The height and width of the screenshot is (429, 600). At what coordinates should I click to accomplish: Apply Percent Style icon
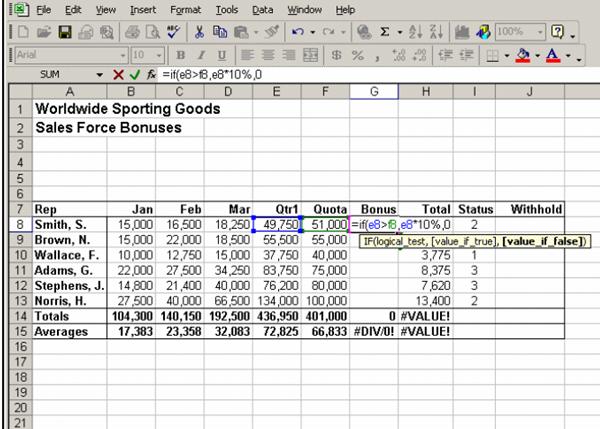(357, 55)
